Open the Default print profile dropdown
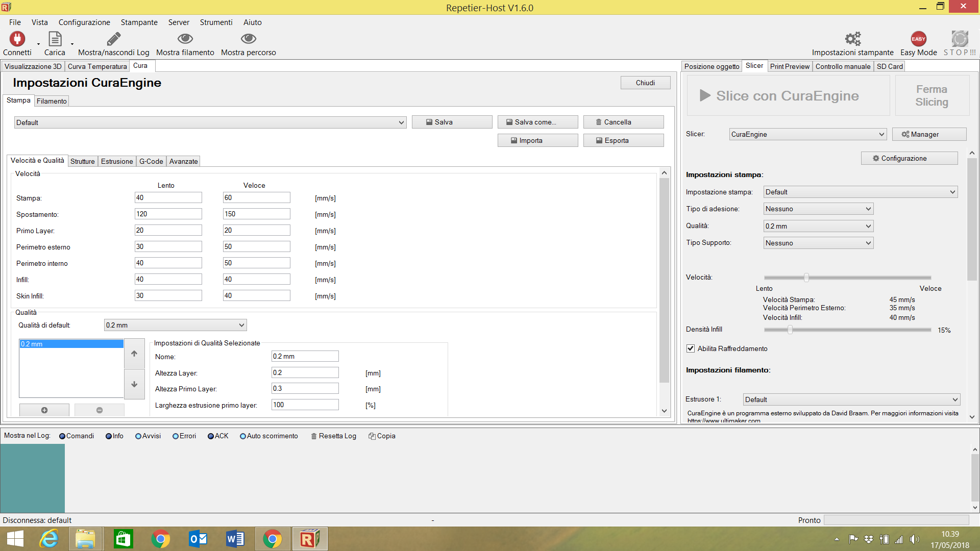This screenshot has width=980, height=551. pyautogui.click(x=210, y=122)
